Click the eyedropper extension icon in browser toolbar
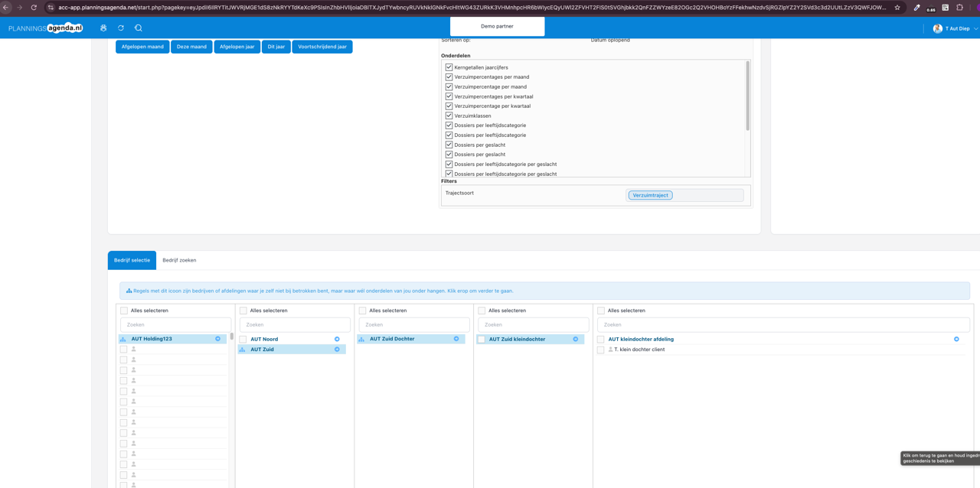980x488 pixels. 916,8
